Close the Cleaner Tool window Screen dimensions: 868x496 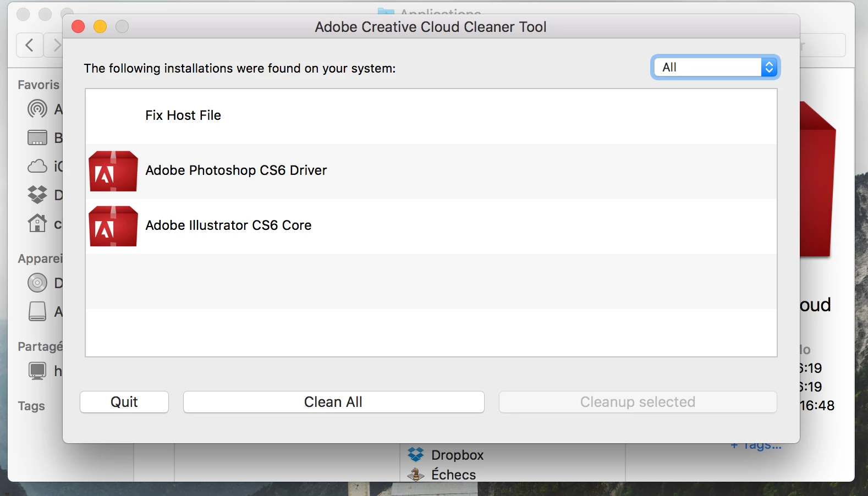[78, 26]
